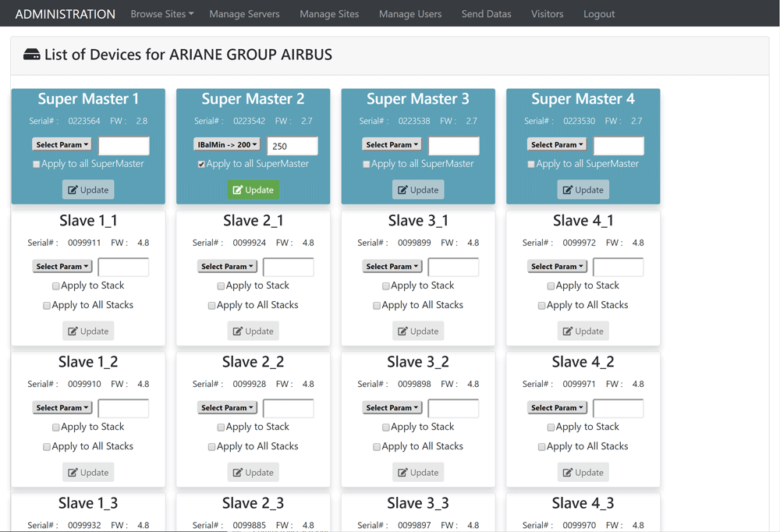
Task: Click the green Update button in Super Master 2
Action: point(253,190)
